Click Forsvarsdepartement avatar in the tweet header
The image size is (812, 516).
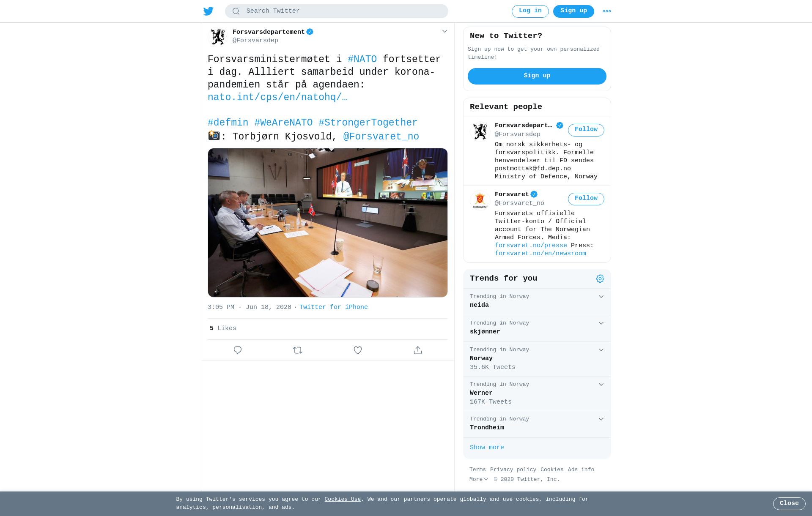(218, 37)
